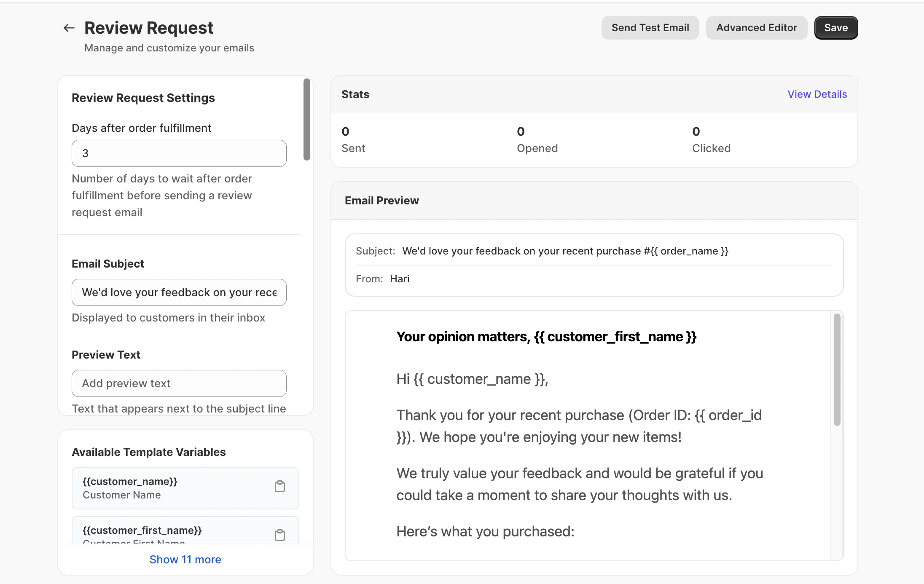Click the 'Thank you for your recent purchase' paragraph

579,426
